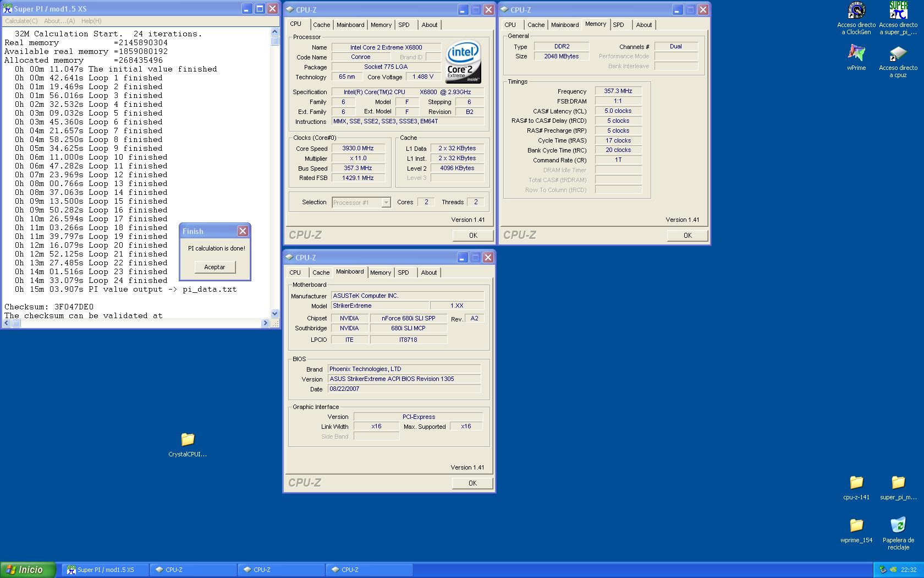Close the Finish dialog with X

click(243, 231)
